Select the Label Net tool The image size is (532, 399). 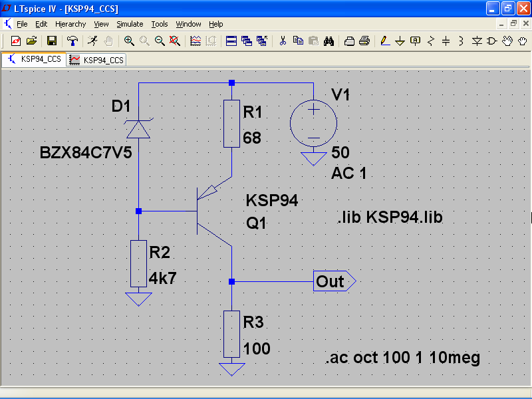[415, 41]
